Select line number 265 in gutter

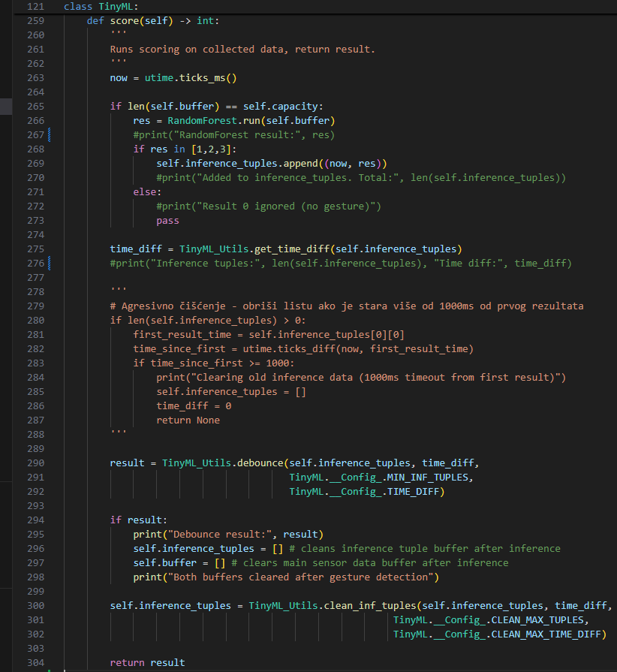pos(35,107)
